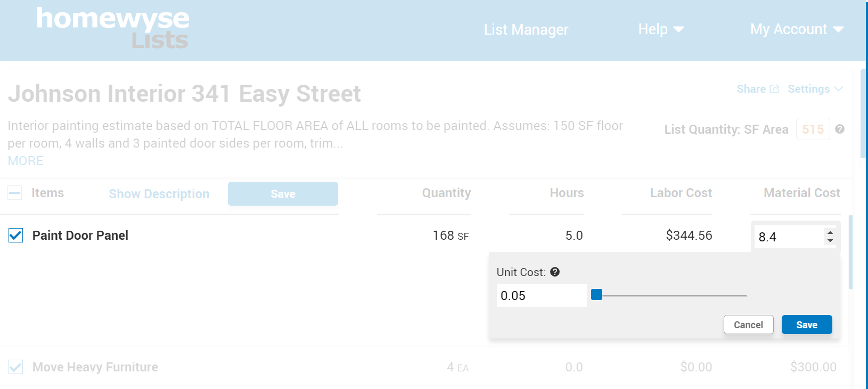Uncheck the Paint Door Panel checkbox
This screenshot has width=868, height=389.
[x=16, y=235]
